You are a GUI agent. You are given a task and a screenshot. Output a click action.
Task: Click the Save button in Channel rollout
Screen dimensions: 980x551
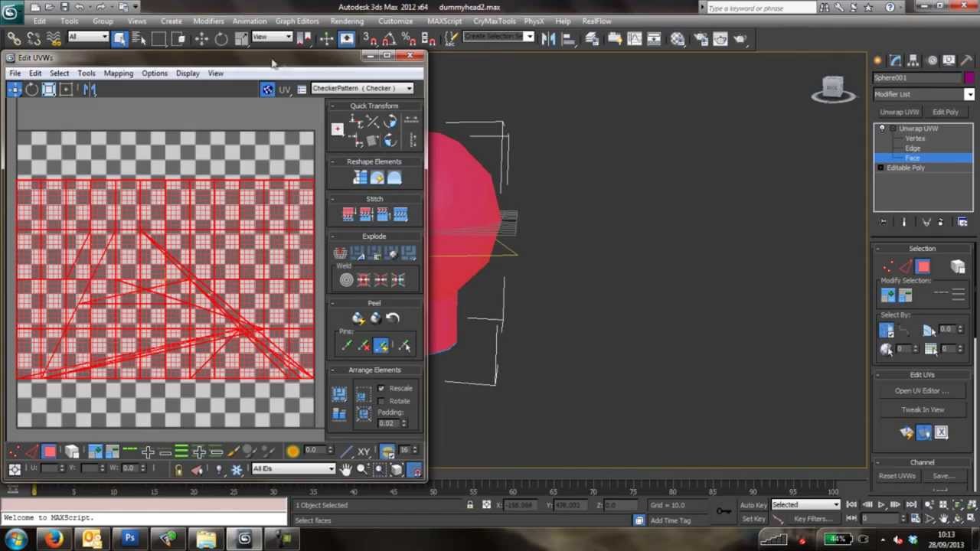click(x=942, y=476)
